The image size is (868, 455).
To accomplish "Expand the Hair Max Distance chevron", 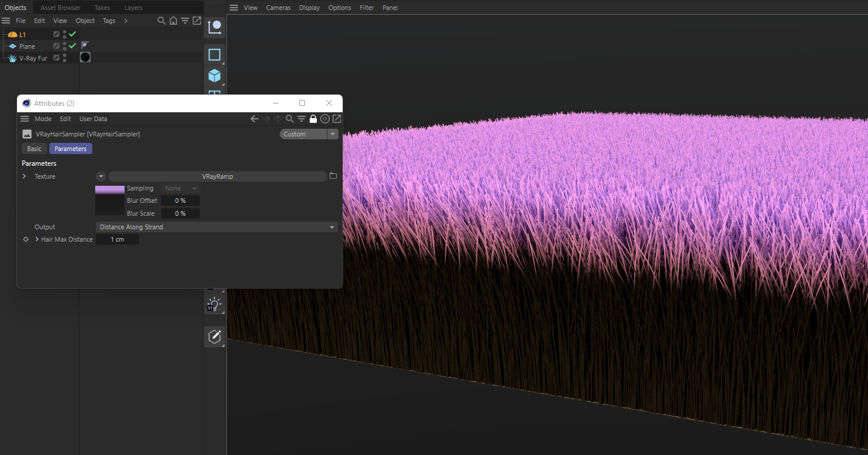I will tap(37, 239).
